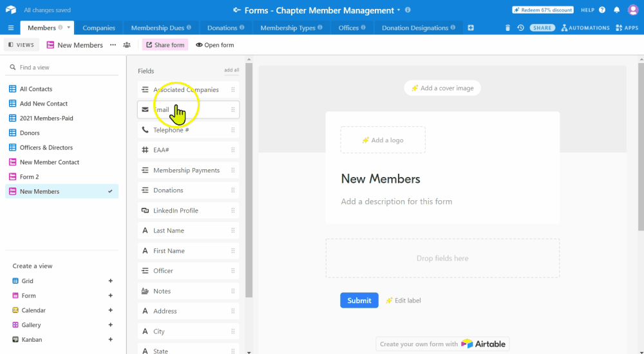Image resolution: width=644 pixels, height=354 pixels.
Task: Add the Telephone # field
Action: click(x=188, y=130)
